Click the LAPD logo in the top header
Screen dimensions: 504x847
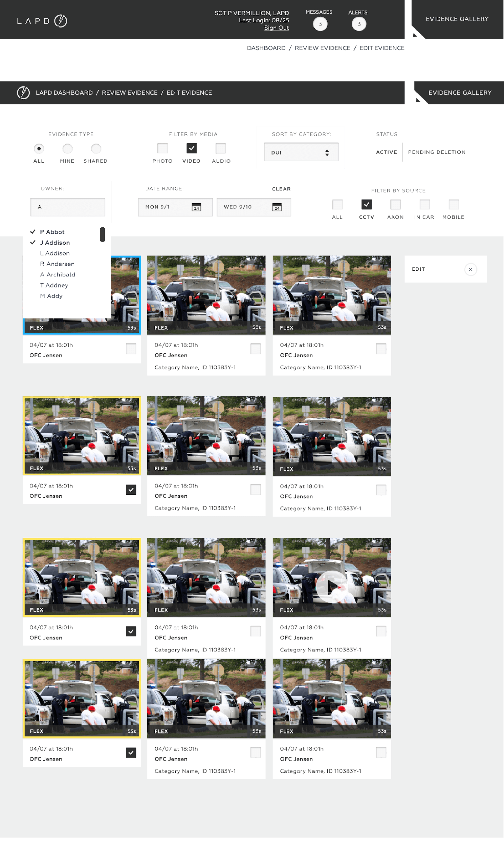pos(42,21)
